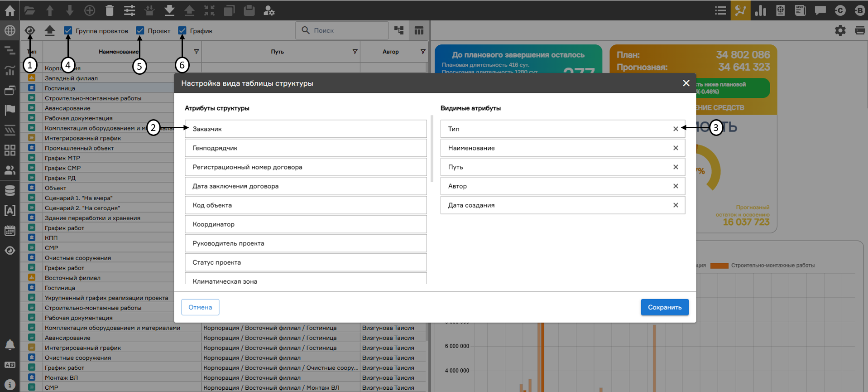
Task: Open filter on Автор column
Action: point(423,52)
